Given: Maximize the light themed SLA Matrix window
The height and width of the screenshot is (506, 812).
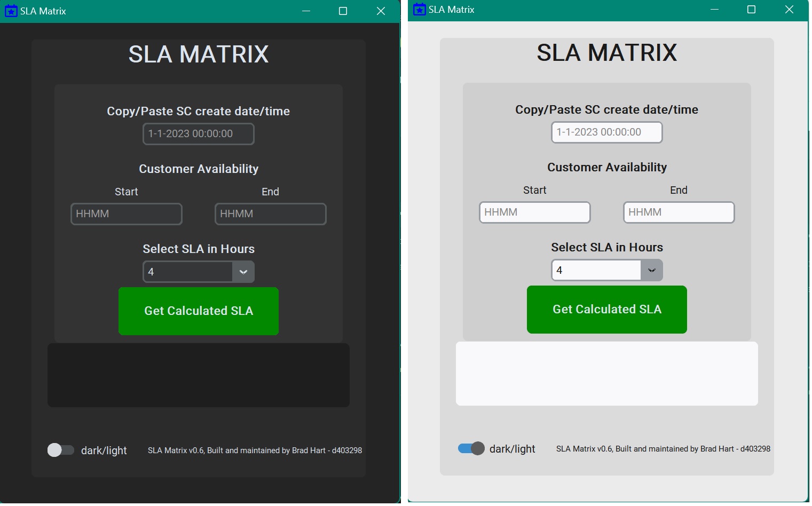Looking at the screenshot, I should pos(752,9).
